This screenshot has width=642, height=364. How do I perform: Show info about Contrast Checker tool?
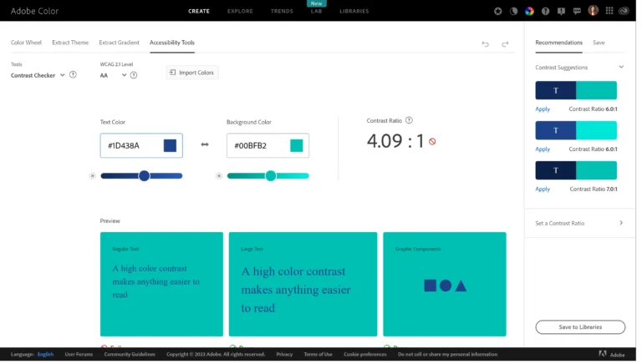click(74, 75)
